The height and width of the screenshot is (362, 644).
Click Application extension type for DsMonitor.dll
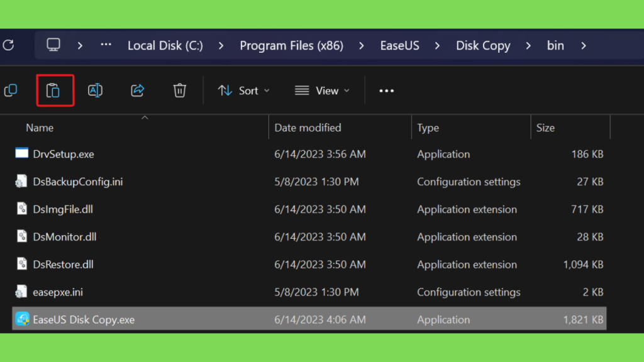click(x=467, y=236)
